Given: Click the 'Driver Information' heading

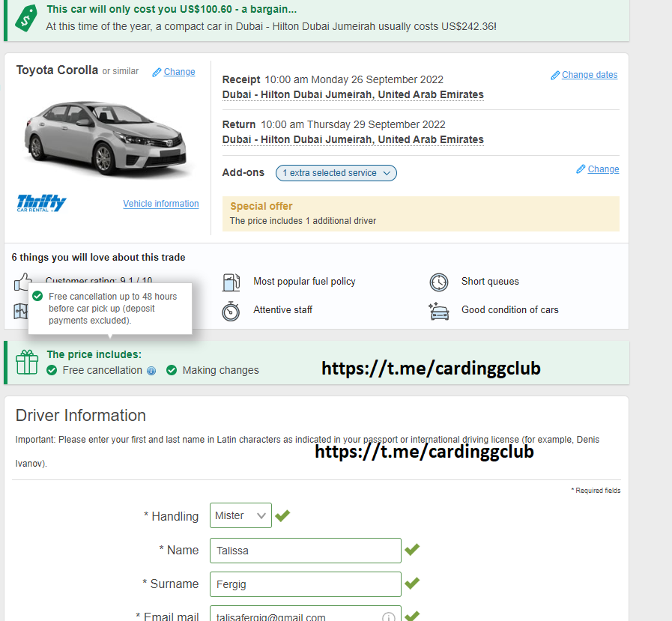Looking at the screenshot, I should [81, 415].
